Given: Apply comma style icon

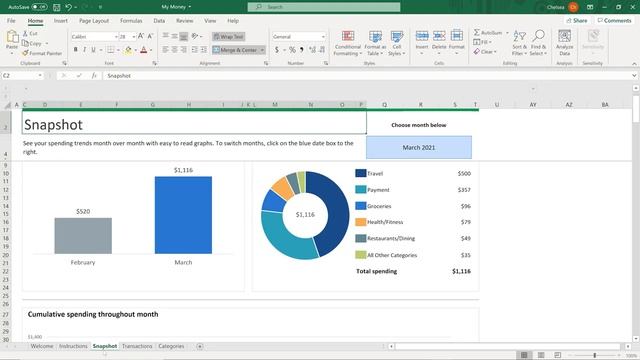Looking at the screenshot, I should pos(302,50).
